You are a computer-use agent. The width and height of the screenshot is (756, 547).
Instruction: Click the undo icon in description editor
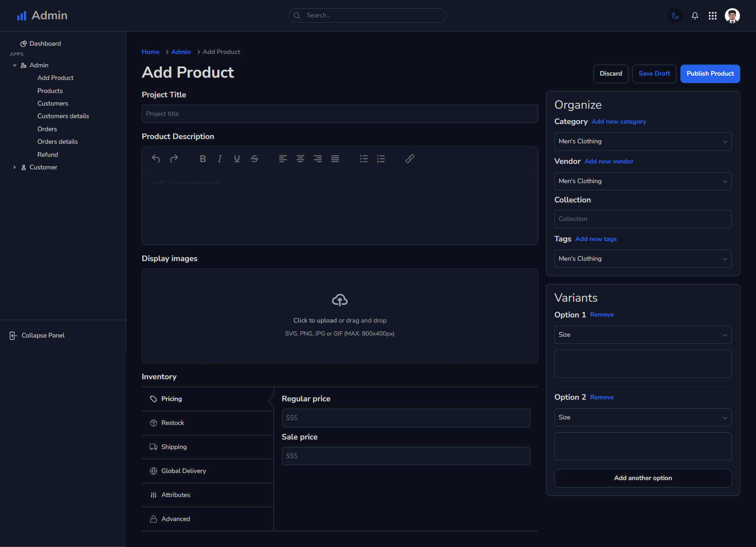156,159
